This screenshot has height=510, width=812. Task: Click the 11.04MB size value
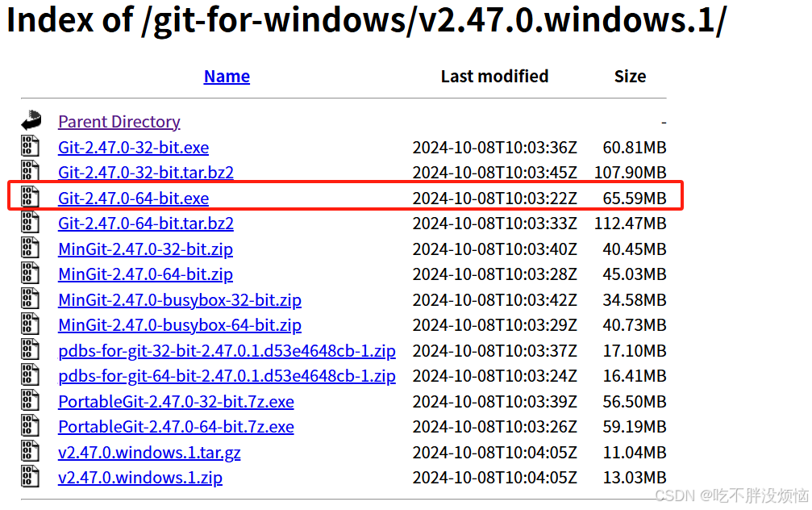click(x=635, y=453)
